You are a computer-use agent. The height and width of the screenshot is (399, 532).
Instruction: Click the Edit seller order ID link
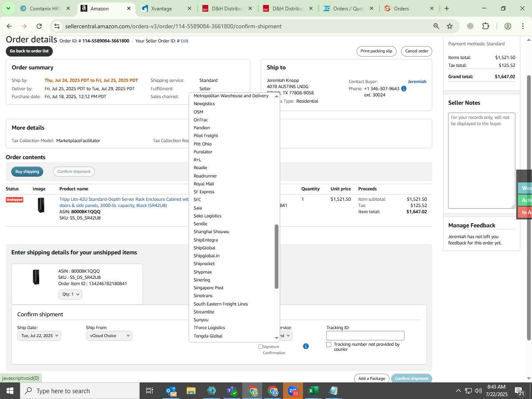[x=185, y=41]
